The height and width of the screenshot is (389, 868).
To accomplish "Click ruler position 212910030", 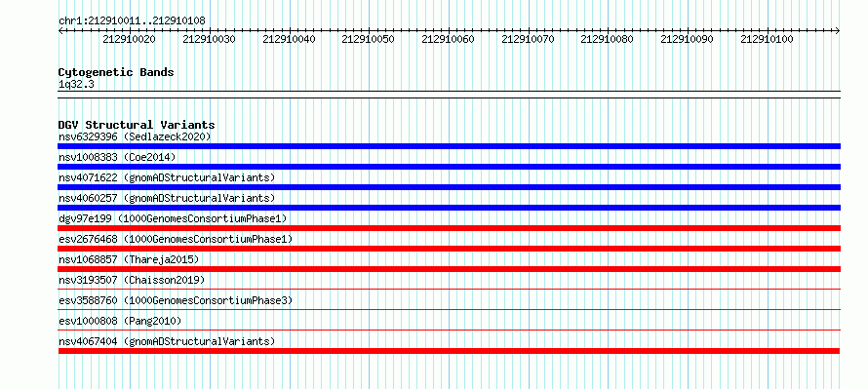I will [210, 39].
